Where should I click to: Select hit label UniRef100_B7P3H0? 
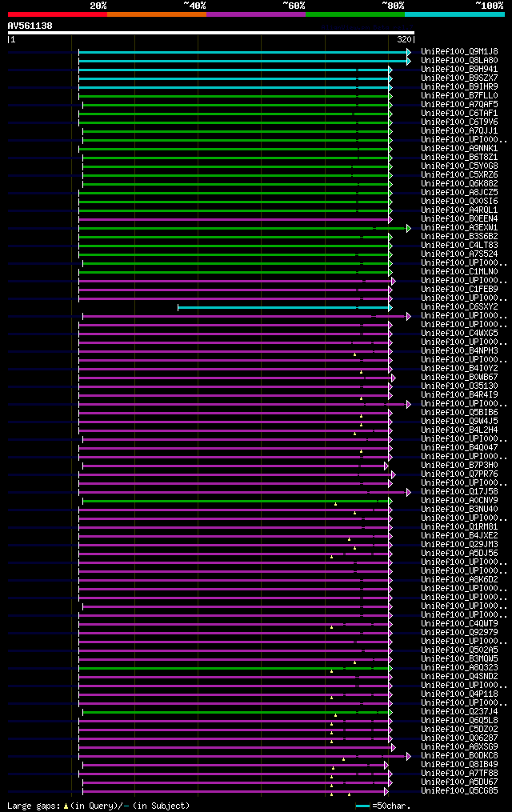(459, 466)
